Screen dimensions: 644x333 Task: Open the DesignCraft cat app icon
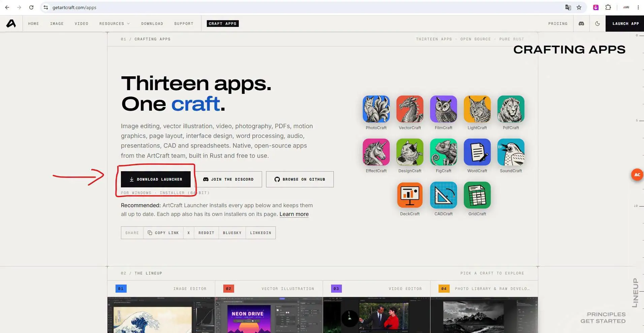[410, 152]
